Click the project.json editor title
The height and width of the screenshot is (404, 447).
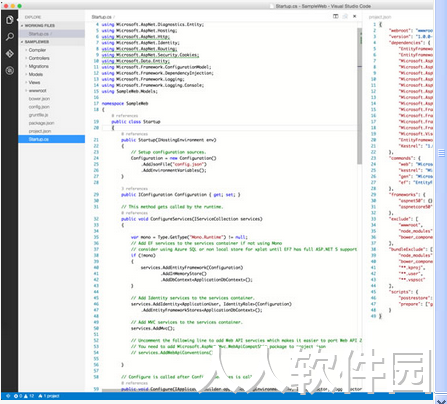(380, 17)
